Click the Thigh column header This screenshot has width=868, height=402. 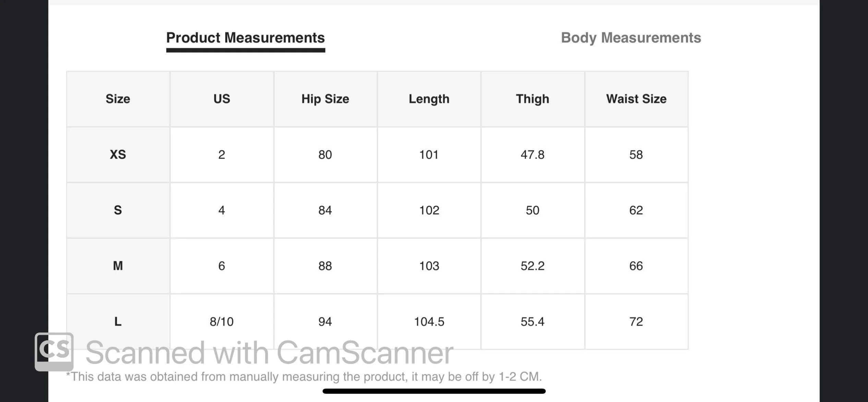click(x=532, y=99)
